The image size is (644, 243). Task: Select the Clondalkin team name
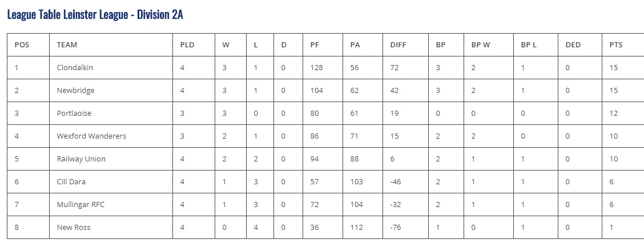(x=75, y=68)
